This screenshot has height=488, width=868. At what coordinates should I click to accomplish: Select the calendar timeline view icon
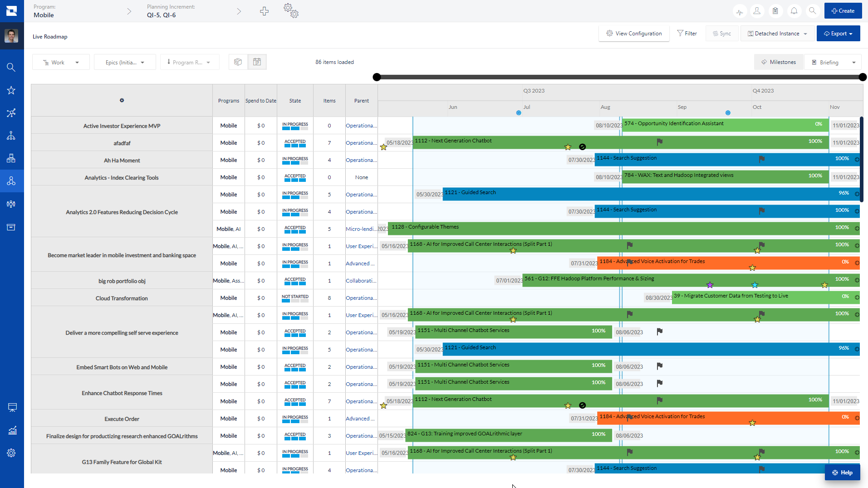(257, 62)
